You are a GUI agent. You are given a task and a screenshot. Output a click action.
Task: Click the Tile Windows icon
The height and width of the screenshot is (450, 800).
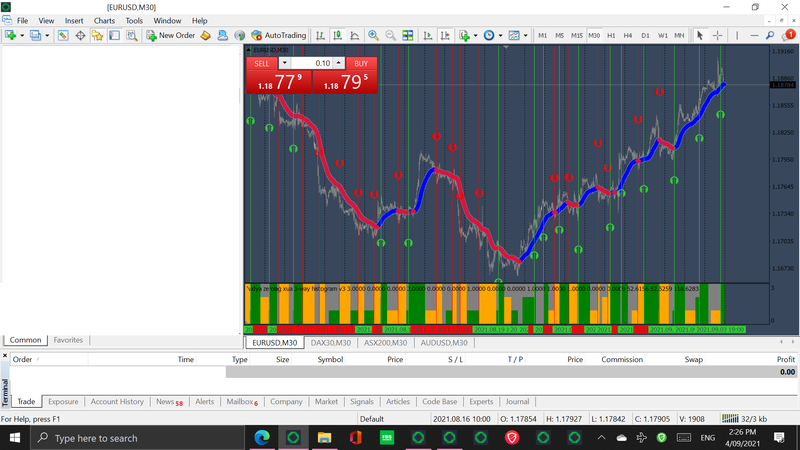(408, 35)
